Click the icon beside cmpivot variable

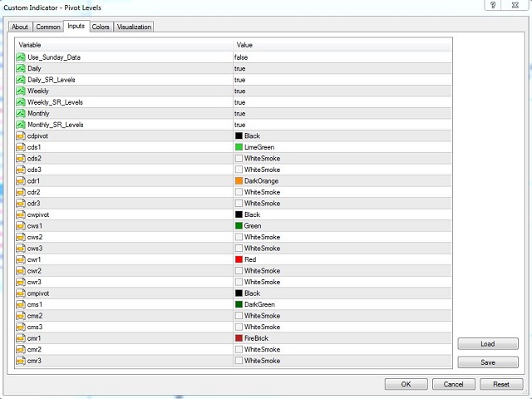(x=21, y=293)
